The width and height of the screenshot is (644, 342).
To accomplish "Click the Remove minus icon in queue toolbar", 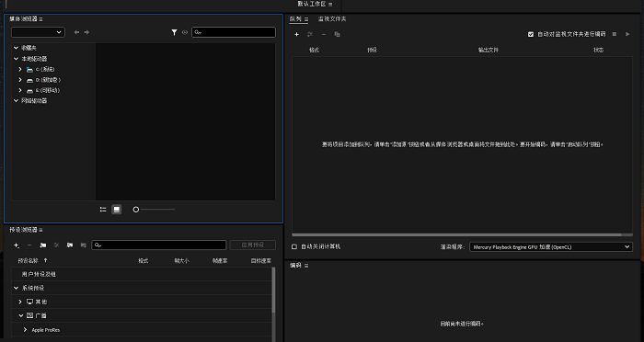I will tap(324, 35).
